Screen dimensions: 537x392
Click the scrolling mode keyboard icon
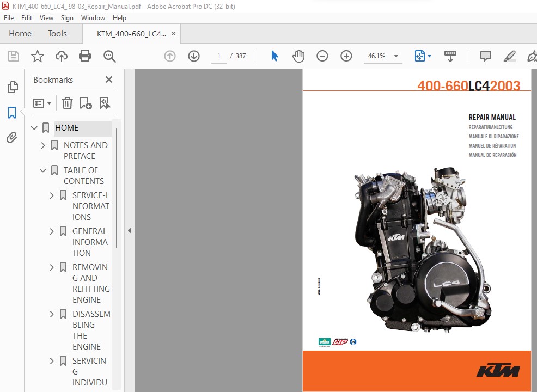[450, 56]
